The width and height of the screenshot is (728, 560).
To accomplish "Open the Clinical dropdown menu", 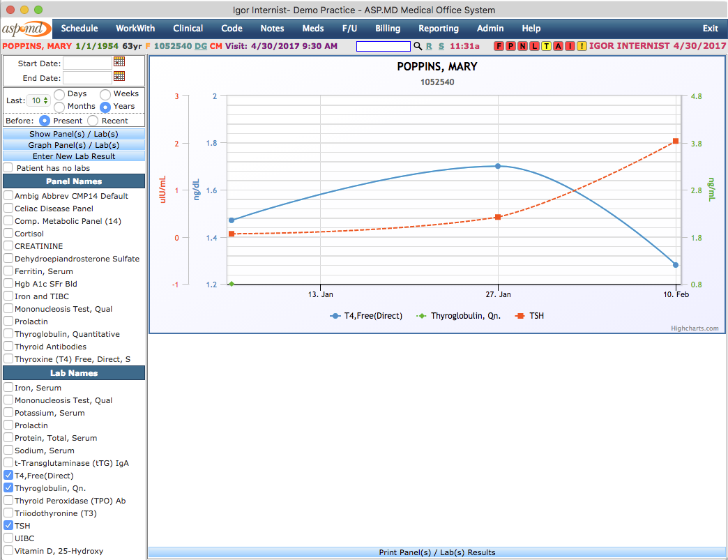I will click(188, 29).
